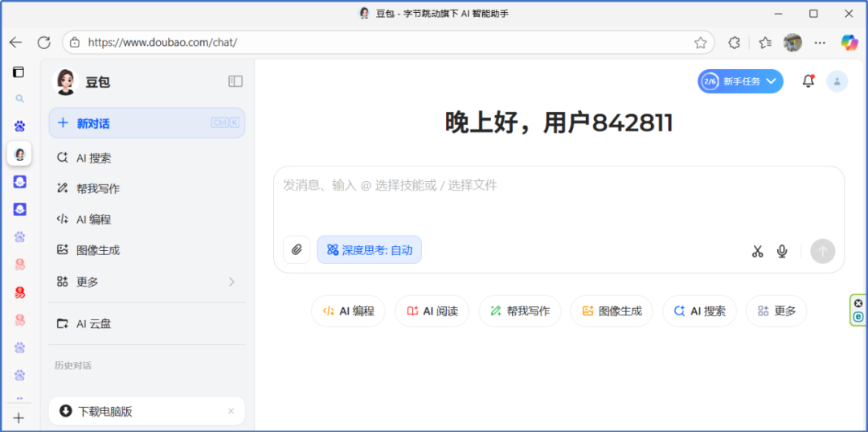The image size is (868, 432).
Task: Collapse the 豆包 sidebar panel icon
Action: [235, 81]
